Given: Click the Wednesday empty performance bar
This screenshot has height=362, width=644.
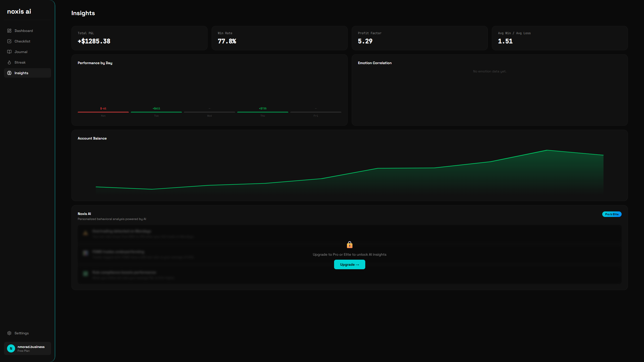Looking at the screenshot, I should point(210,112).
